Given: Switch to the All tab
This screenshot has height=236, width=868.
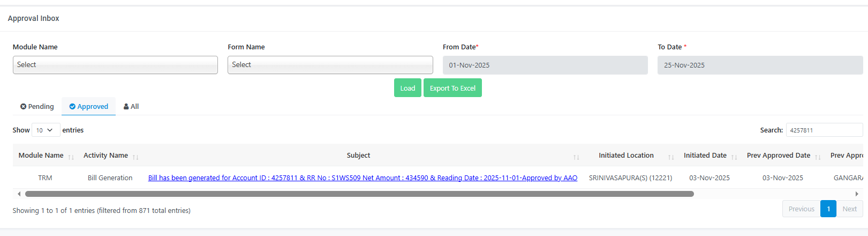Looking at the screenshot, I should pos(131,106).
